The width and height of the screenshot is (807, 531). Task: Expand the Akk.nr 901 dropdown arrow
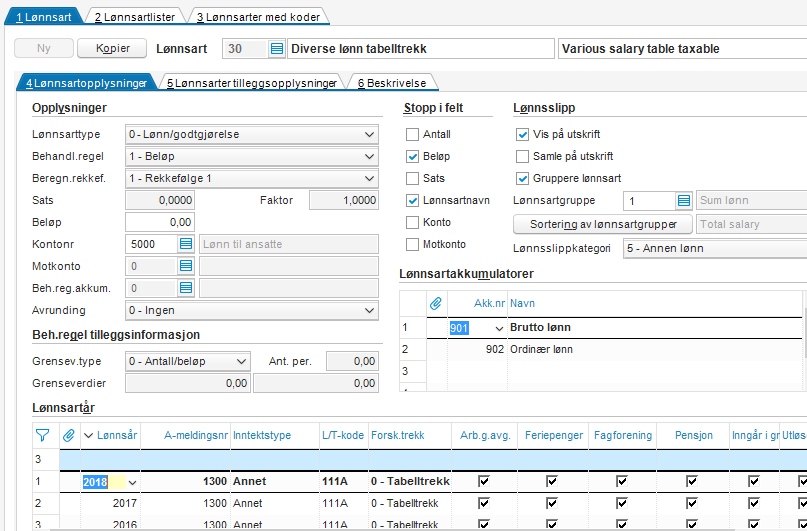pyautogui.click(x=499, y=328)
